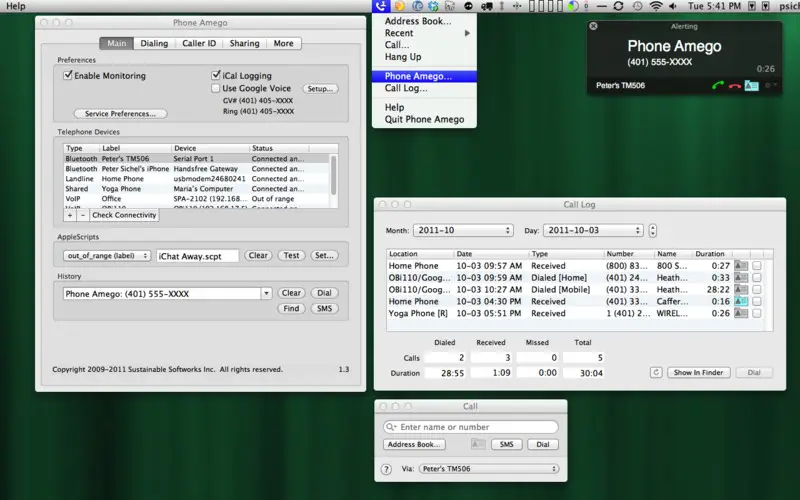Click the refresh icon in Call Log
The height and width of the screenshot is (500, 800).
click(x=656, y=372)
